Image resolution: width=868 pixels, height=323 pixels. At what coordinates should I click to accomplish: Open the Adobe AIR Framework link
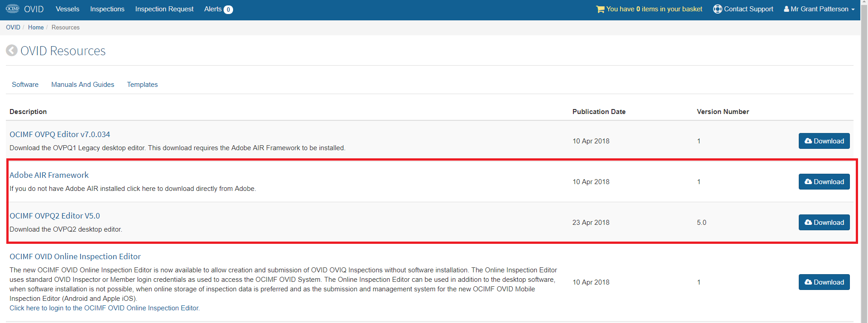pyautogui.click(x=49, y=175)
